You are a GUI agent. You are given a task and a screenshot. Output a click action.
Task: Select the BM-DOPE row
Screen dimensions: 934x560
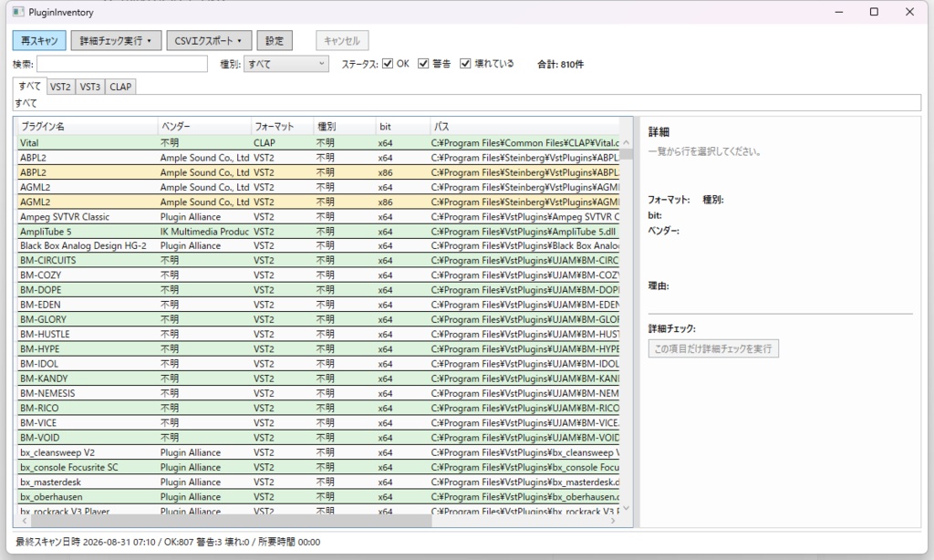point(318,290)
